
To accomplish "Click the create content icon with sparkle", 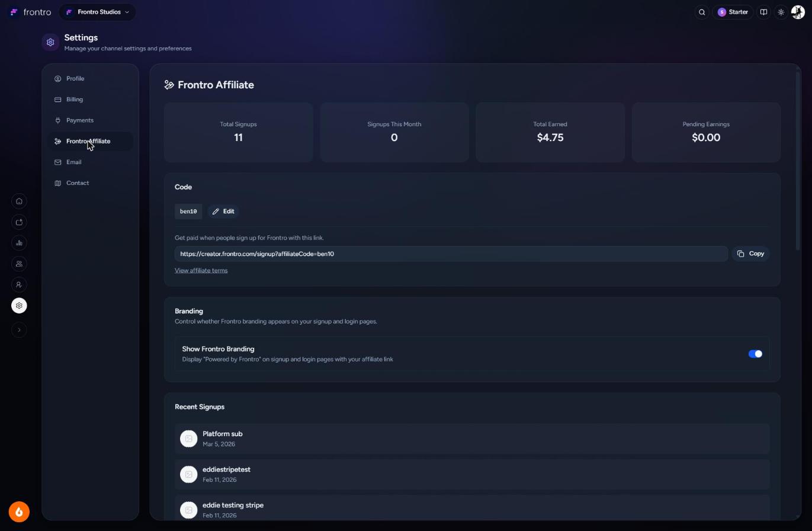I will [x=19, y=222].
